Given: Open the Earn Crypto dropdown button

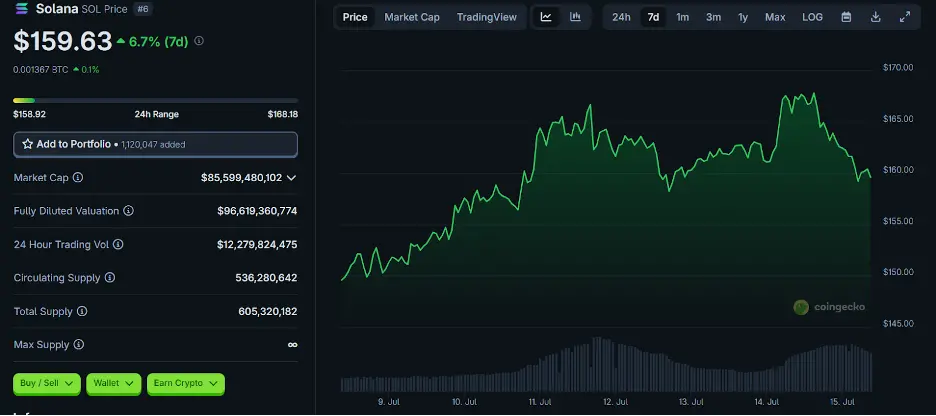Looking at the screenshot, I should coord(186,383).
